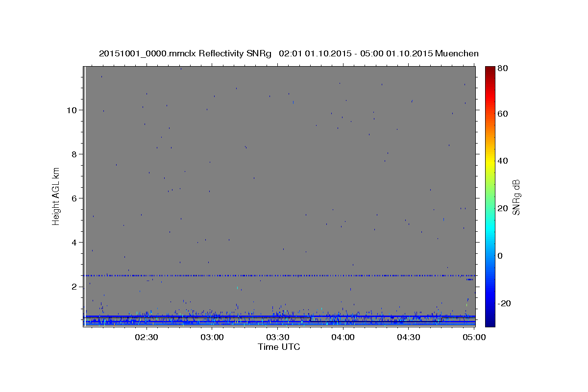Viewport: 588px width, 392px height.
Task: Click the green band of the colorbar
Action: point(490,196)
